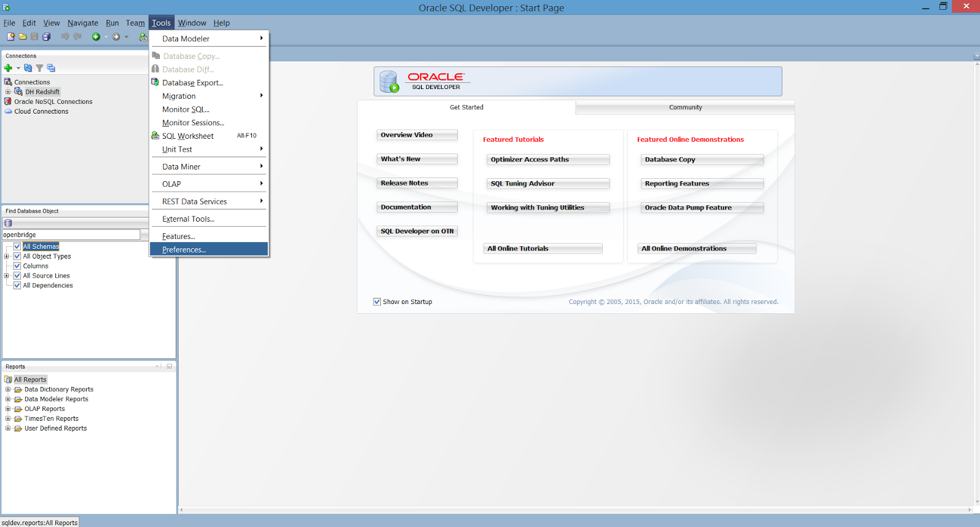Screen dimensions: 980x527
Task: Click the search field containing openbridge
Action: 71,235
